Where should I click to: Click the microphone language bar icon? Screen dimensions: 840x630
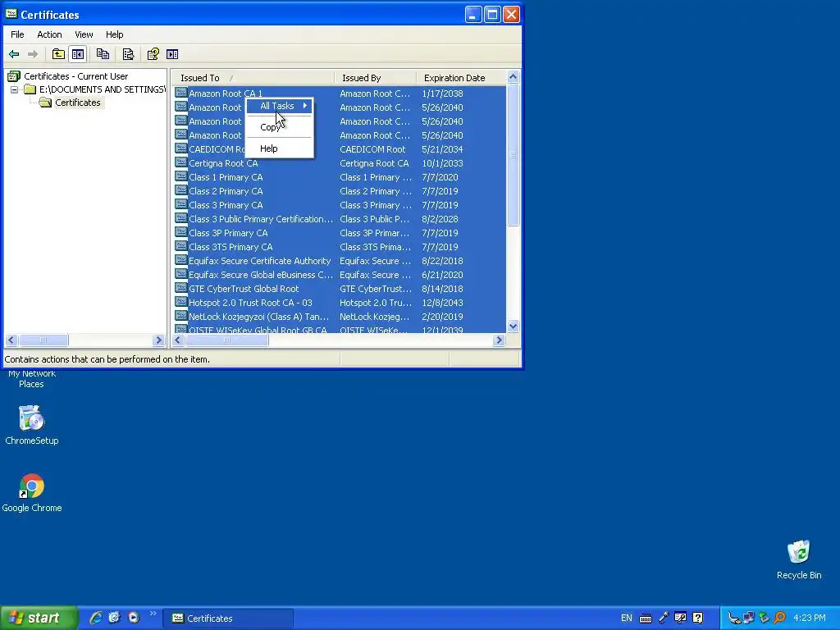(x=663, y=619)
